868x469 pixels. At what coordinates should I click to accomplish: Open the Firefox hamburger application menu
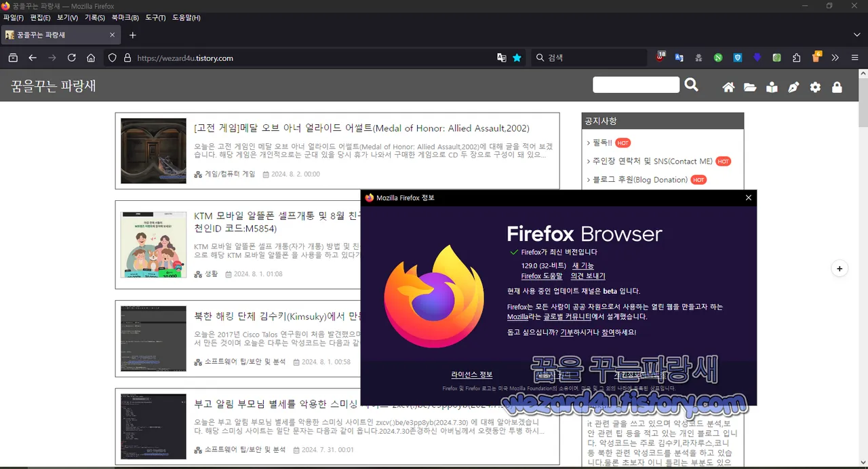(x=855, y=58)
